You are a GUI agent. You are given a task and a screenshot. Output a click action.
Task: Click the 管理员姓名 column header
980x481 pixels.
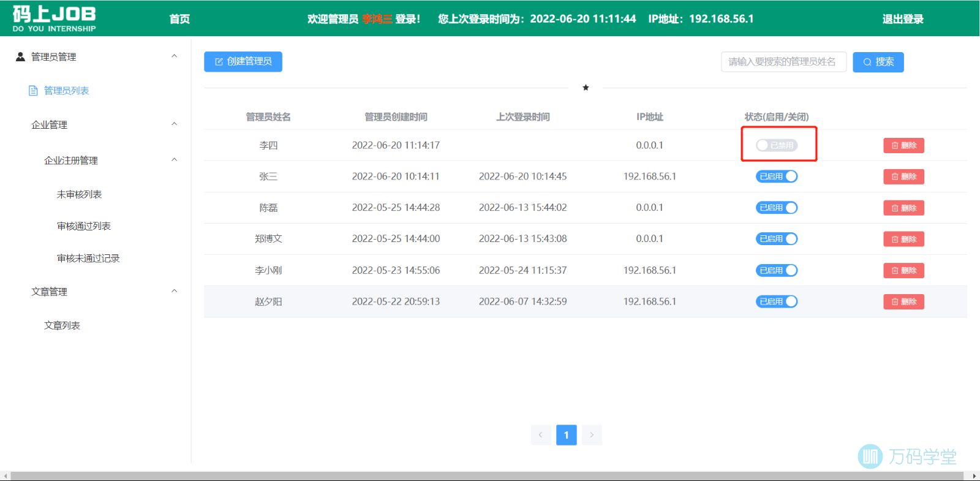[268, 117]
